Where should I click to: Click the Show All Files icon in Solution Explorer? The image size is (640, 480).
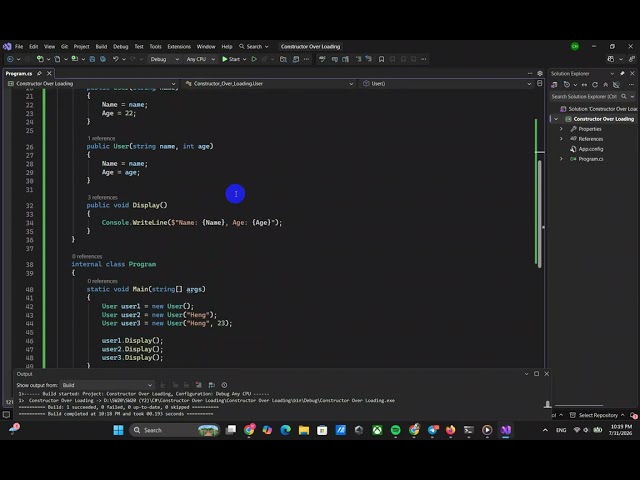tap(616, 85)
